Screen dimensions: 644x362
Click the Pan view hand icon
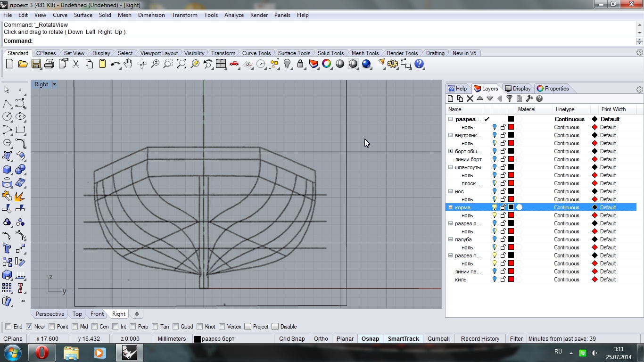pos(128,64)
